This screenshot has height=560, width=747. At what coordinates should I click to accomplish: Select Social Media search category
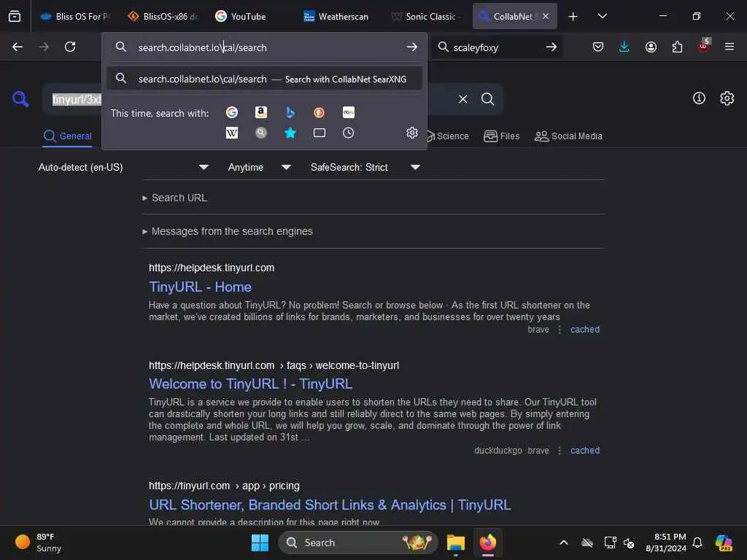pos(568,136)
